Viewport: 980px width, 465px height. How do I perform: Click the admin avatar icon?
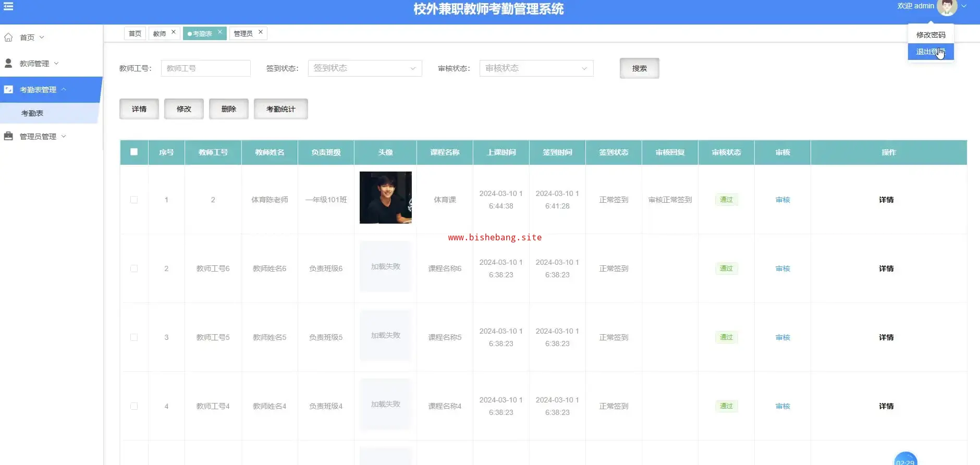(x=946, y=7)
